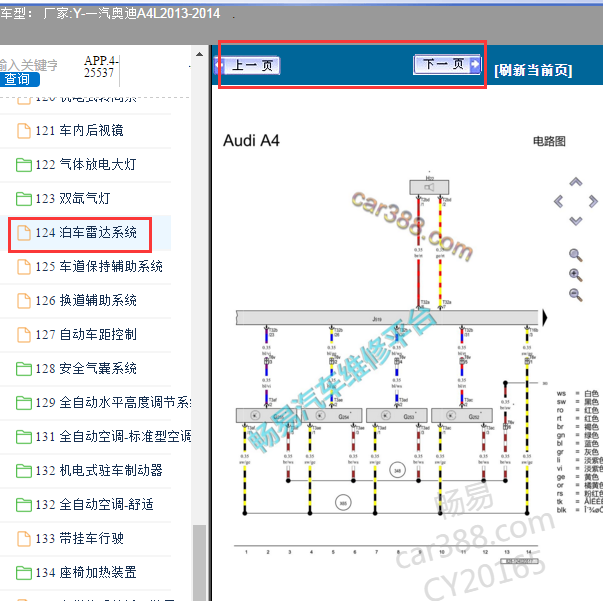Viewport: 603px width, 601px height.
Task: Zoom out with minus magnifier icon
Action: coord(575,295)
